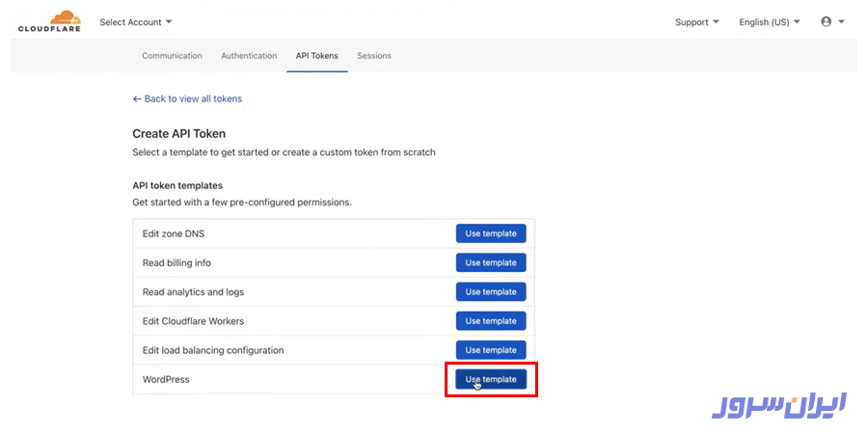868x434 pixels.
Task: Open the Sessions tab
Action: click(x=374, y=56)
